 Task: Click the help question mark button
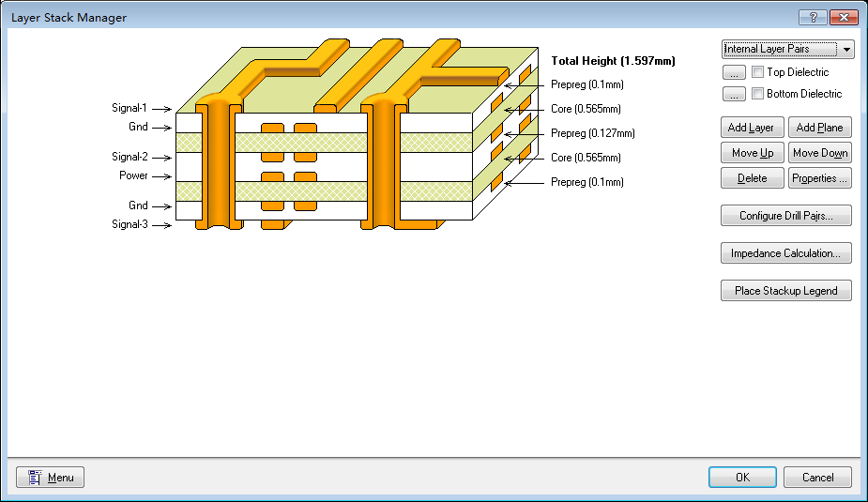pyautogui.click(x=812, y=18)
